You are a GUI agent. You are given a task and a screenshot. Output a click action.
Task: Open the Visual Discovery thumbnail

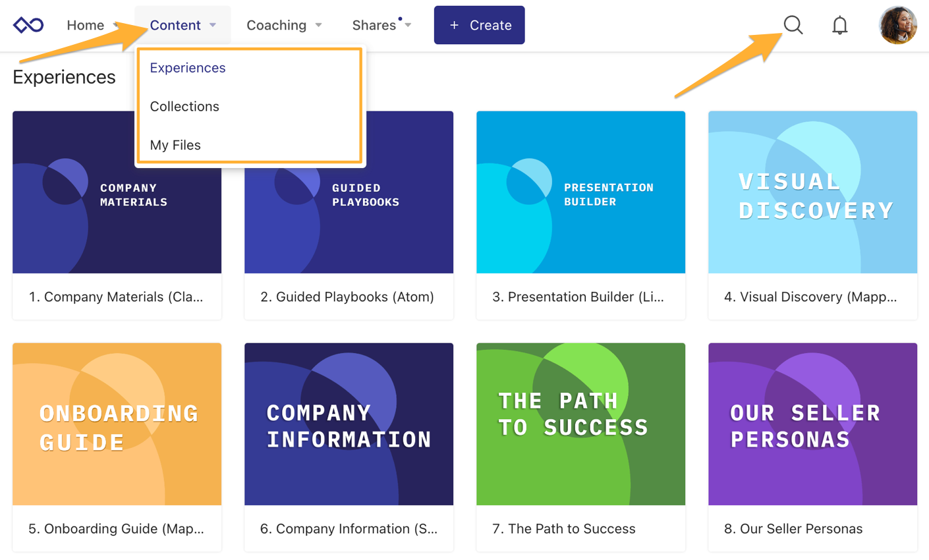(812, 192)
